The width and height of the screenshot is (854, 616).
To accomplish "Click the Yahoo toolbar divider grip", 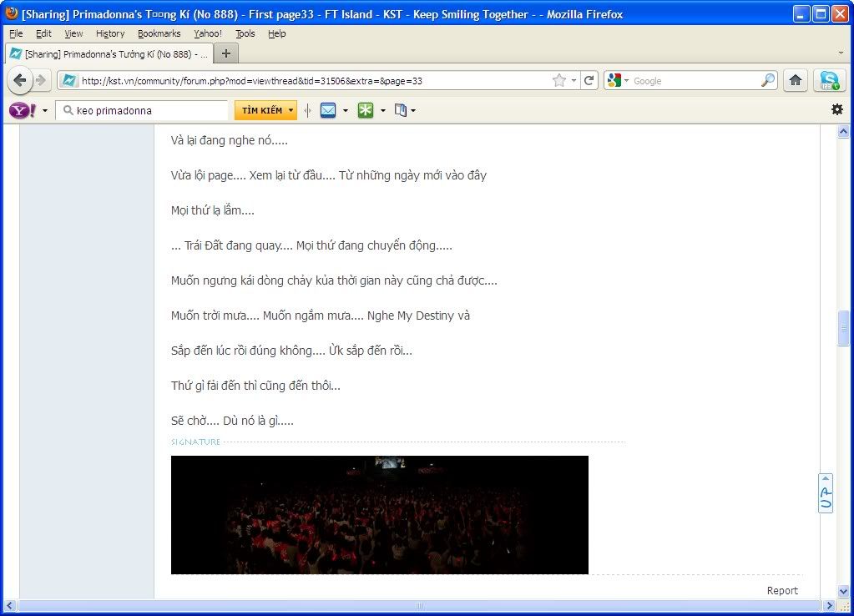I will 308,110.
